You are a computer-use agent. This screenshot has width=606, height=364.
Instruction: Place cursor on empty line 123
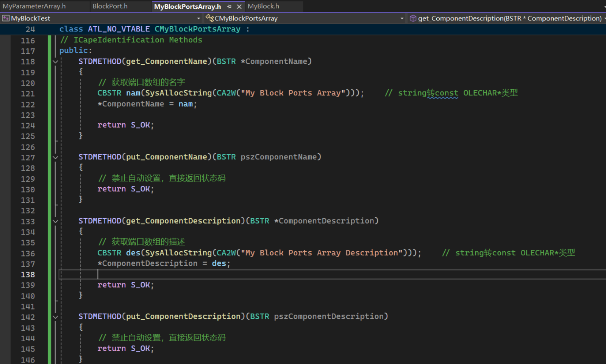[333, 115]
